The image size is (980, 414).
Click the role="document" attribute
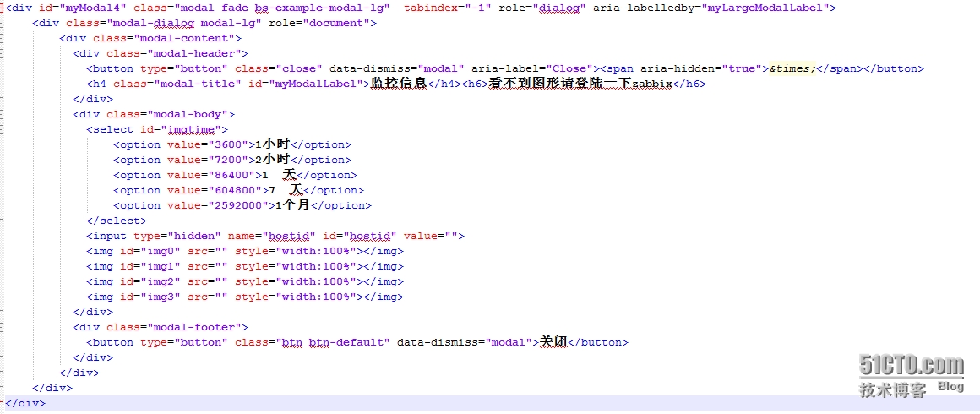pyautogui.click(x=319, y=23)
